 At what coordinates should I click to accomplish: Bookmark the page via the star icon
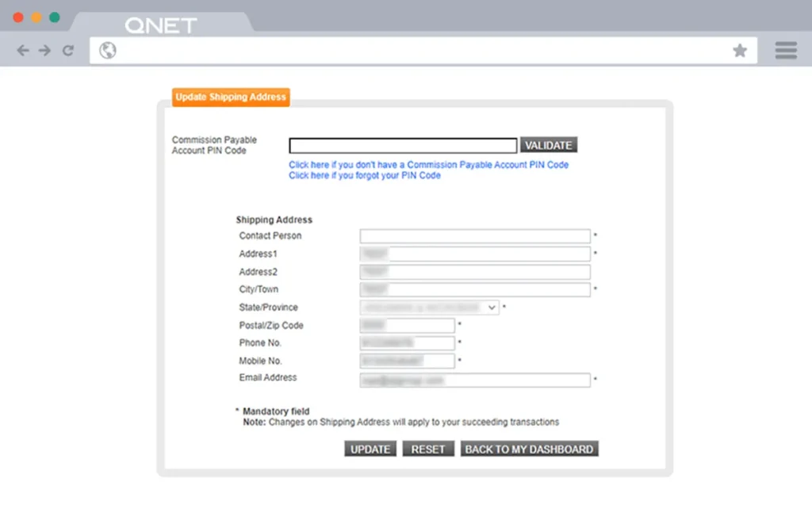(740, 50)
